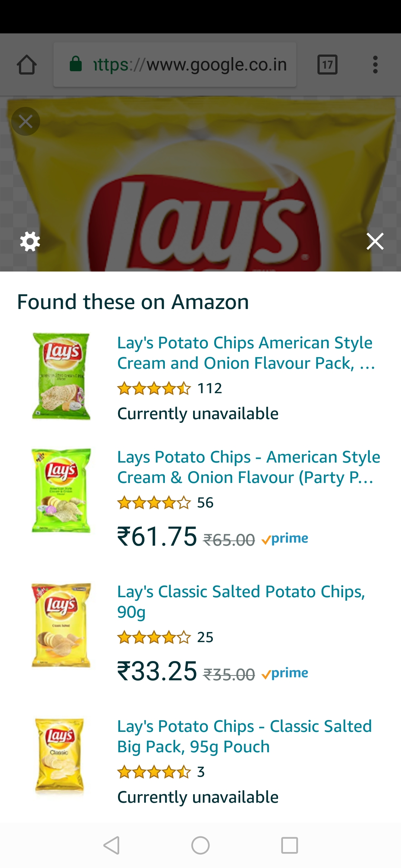Tap the ₹61.75 price
401x868 pixels.
coord(157,537)
